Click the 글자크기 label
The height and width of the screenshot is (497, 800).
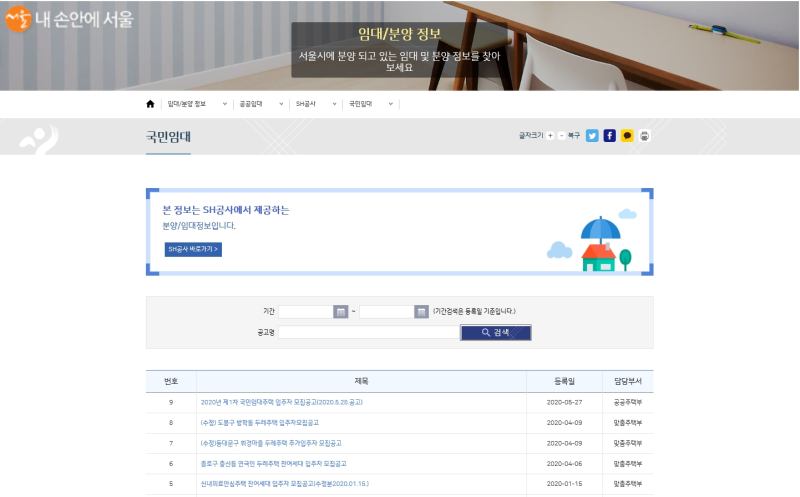click(531, 135)
